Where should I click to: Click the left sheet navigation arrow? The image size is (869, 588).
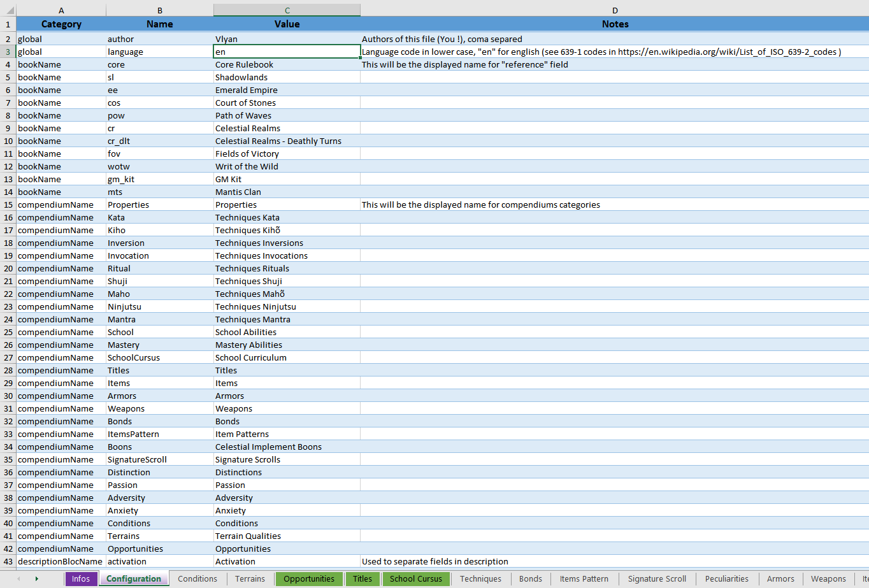[18, 579]
